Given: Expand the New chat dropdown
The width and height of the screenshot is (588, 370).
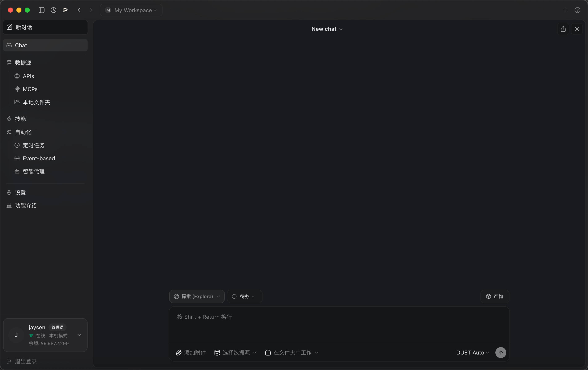Looking at the screenshot, I should click(x=327, y=29).
